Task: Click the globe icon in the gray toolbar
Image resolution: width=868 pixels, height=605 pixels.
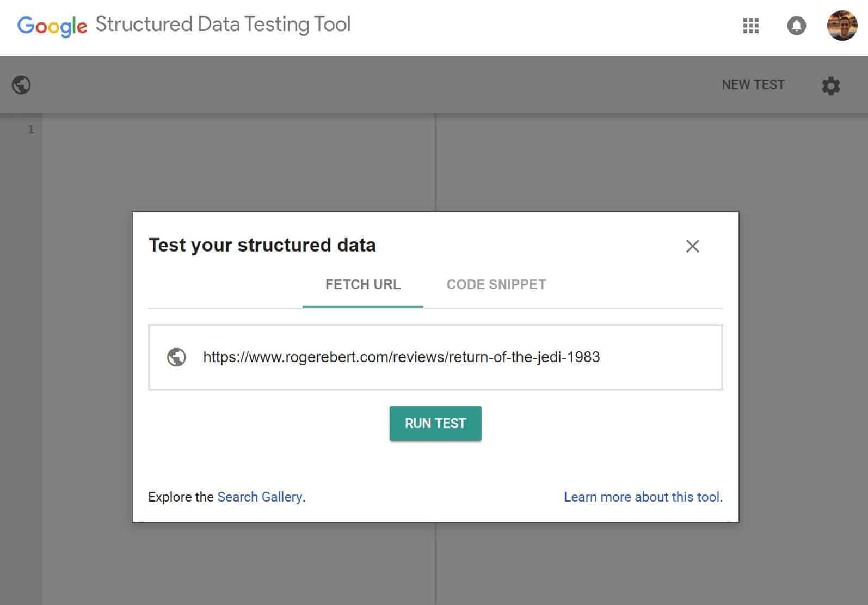Action: [21, 85]
